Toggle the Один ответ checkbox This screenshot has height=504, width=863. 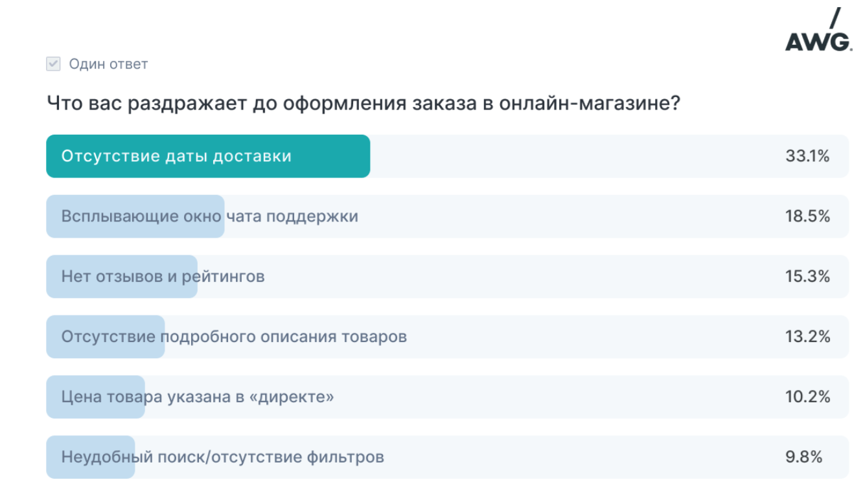tap(53, 64)
